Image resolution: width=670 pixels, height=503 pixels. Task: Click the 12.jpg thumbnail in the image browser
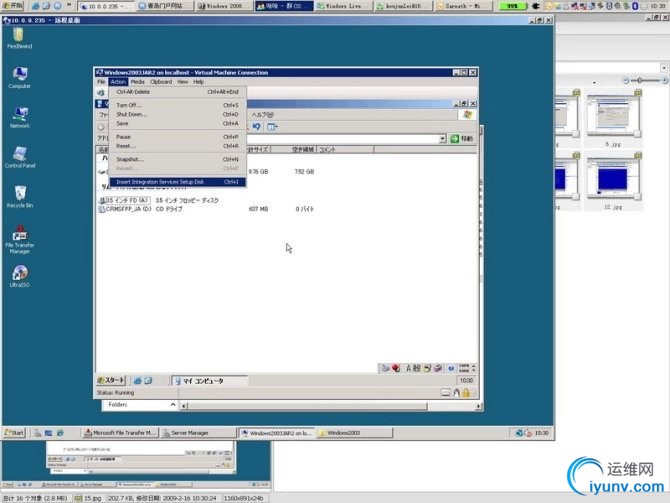[613, 179]
